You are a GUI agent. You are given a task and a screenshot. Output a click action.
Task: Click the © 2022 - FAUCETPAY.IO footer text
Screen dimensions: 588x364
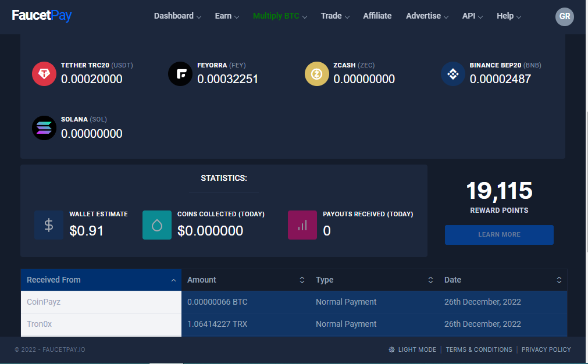click(x=50, y=349)
